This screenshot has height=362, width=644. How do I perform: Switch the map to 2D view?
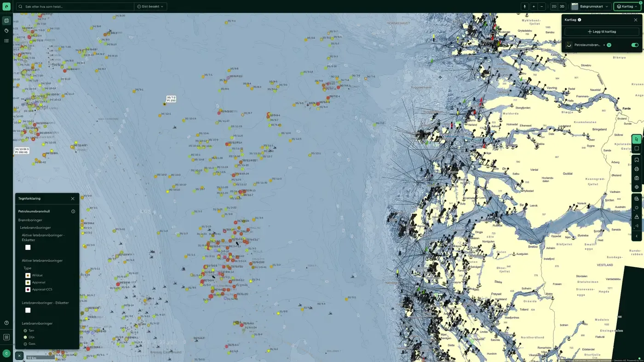click(x=554, y=6)
